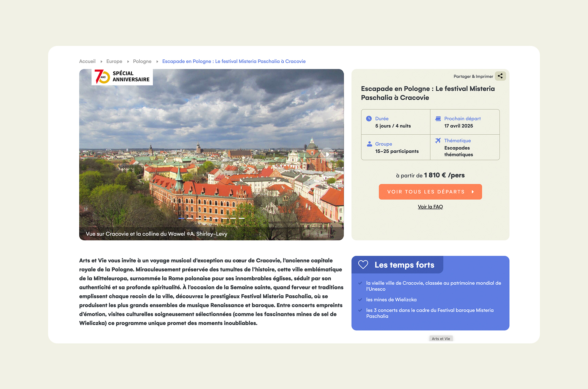Click the checkmark beside les 3 concerts
The height and width of the screenshot is (389, 588).
point(360,310)
